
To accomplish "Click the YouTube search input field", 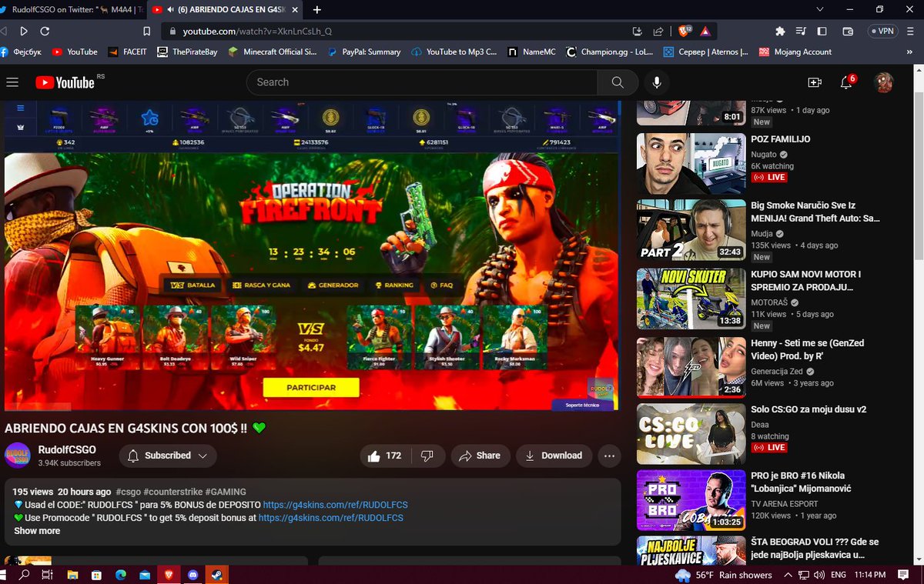I will [421, 82].
